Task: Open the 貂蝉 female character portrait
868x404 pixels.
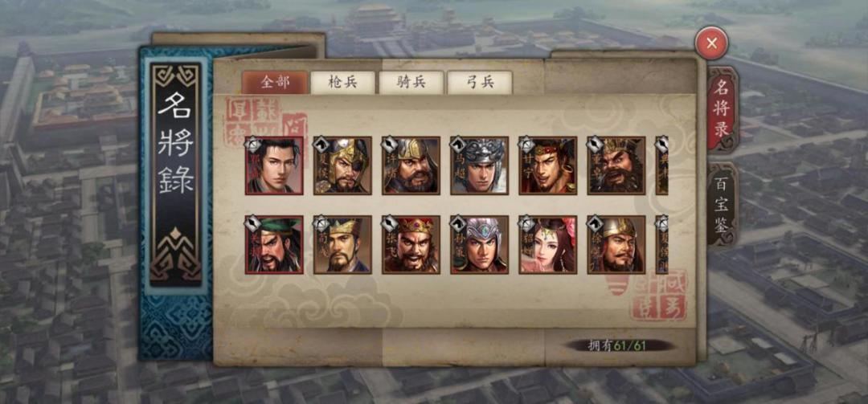Action: tap(547, 245)
